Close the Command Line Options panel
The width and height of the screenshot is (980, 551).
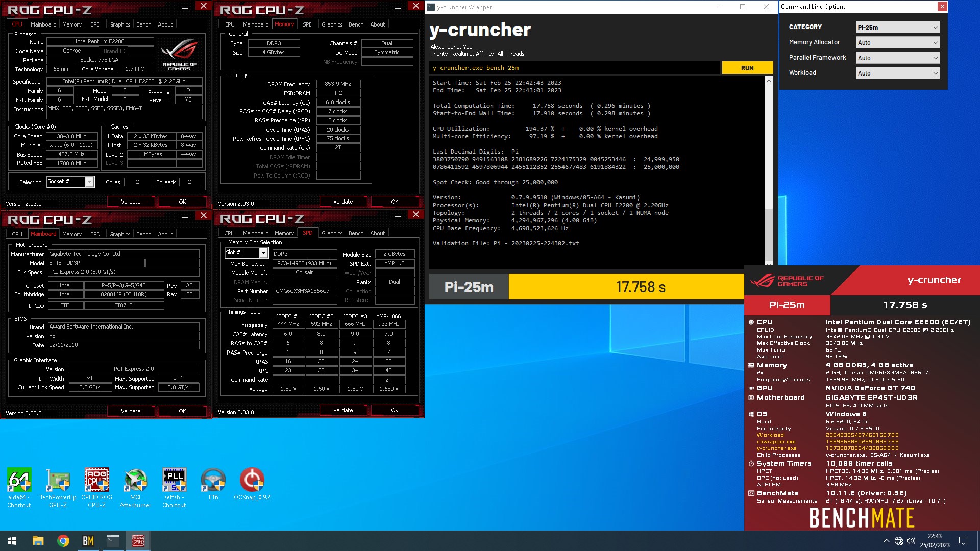pyautogui.click(x=942, y=6)
